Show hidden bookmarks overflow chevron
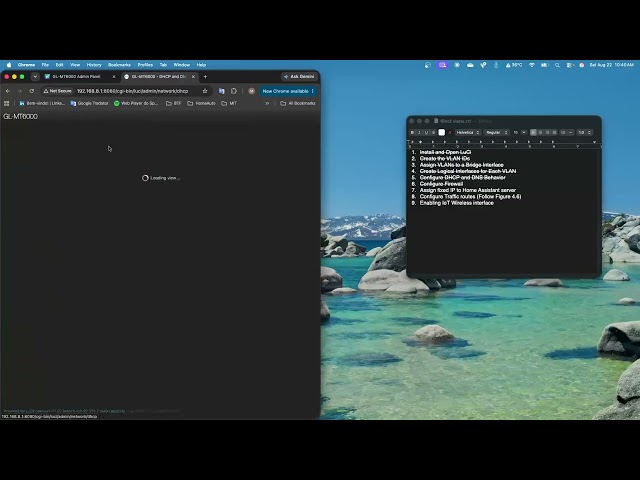This screenshot has height=480, width=640. click(x=267, y=103)
